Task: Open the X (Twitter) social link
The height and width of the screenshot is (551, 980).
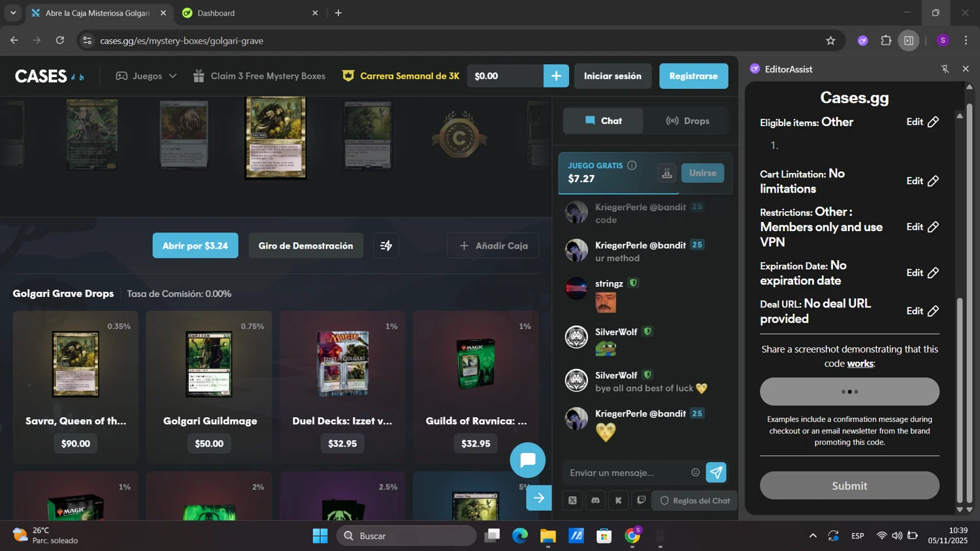Action: pos(572,501)
